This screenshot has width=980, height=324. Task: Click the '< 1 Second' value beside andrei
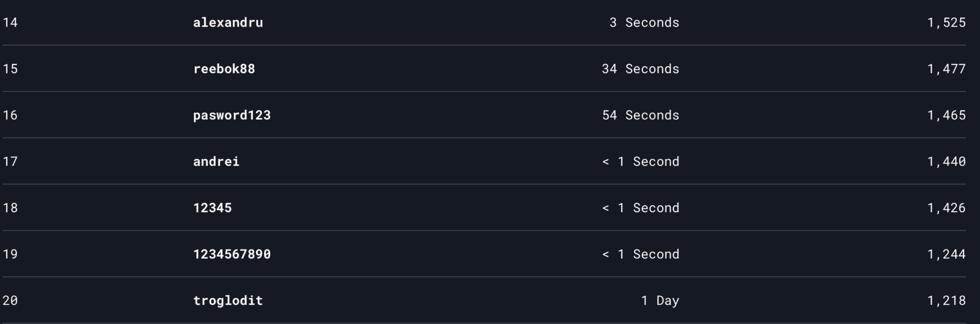(641, 161)
